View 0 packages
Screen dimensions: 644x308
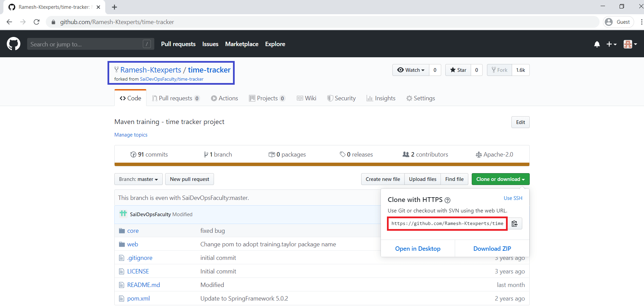pyautogui.click(x=287, y=155)
